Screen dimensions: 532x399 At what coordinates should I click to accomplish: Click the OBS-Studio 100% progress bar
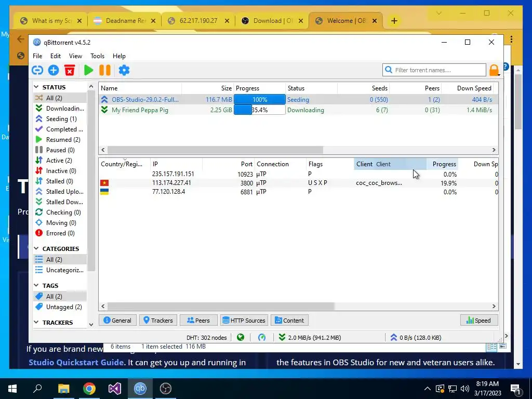(x=260, y=99)
